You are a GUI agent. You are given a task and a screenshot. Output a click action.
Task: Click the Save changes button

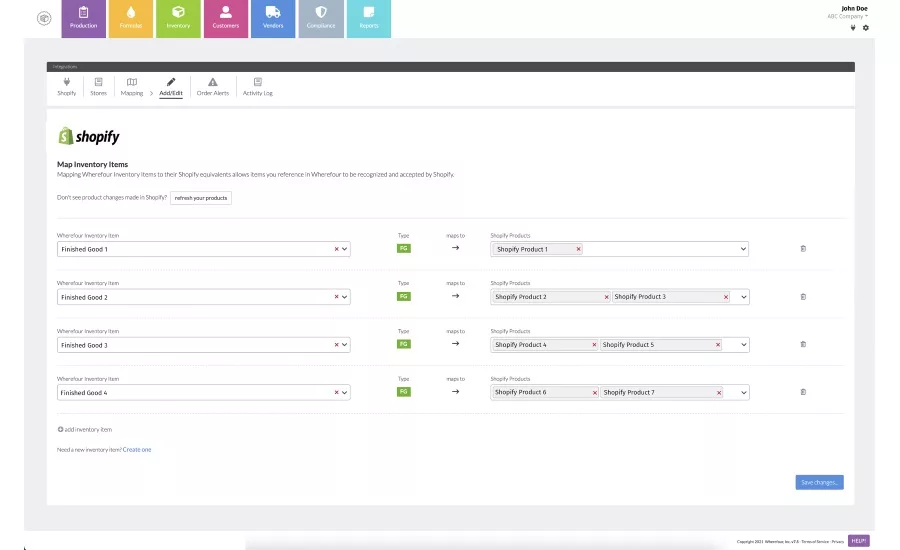(820, 482)
